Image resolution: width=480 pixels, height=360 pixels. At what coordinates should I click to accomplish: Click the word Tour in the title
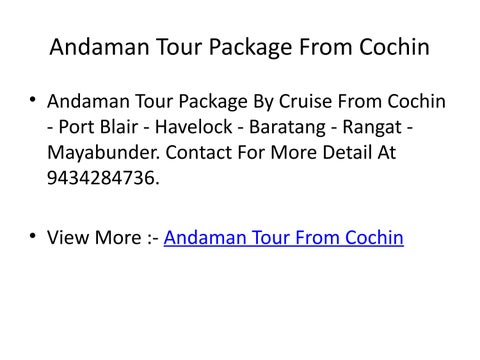click(x=179, y=47)
